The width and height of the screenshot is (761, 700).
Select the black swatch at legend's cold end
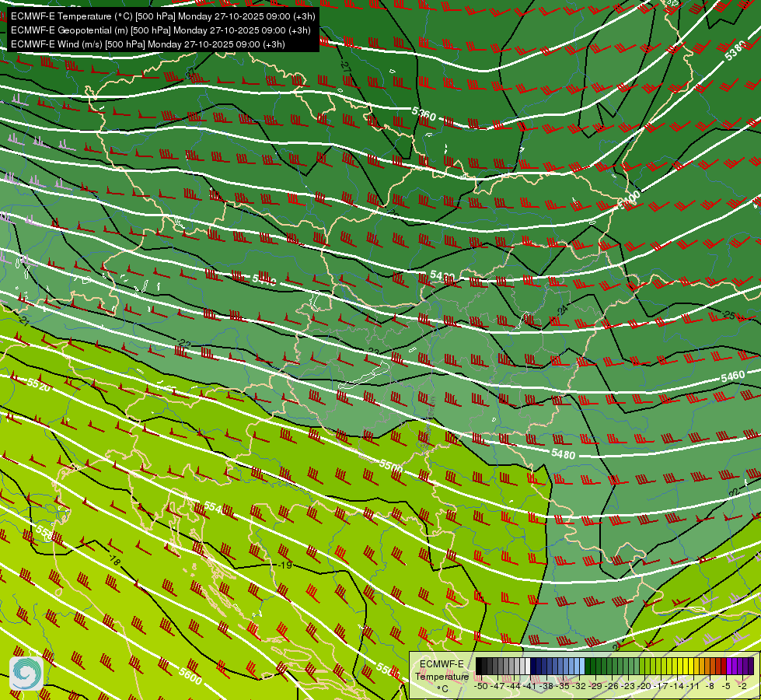click(479, 666)
